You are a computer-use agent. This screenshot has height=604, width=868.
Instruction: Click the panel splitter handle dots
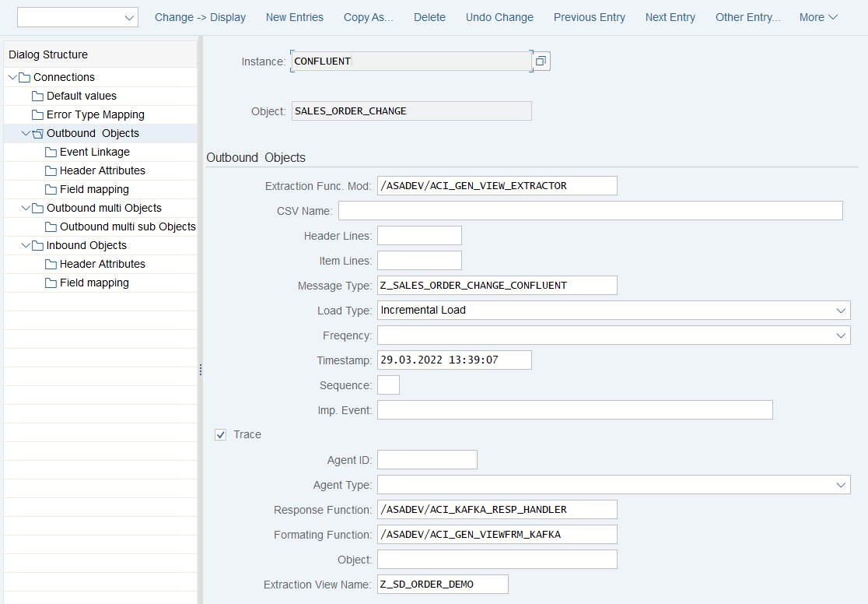(201, 370)
